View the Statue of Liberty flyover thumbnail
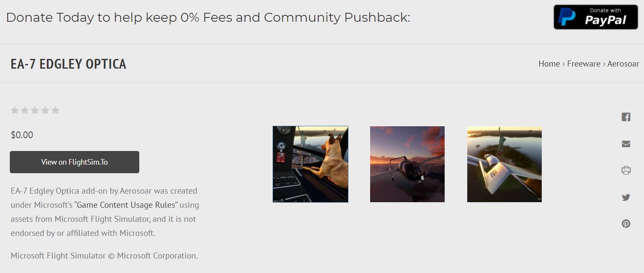 click(504, 164)
